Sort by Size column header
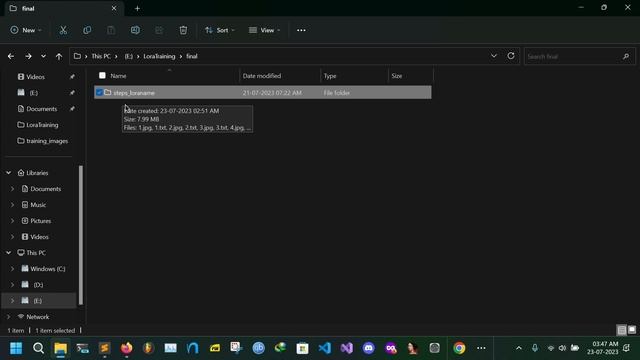 [397, 76]
